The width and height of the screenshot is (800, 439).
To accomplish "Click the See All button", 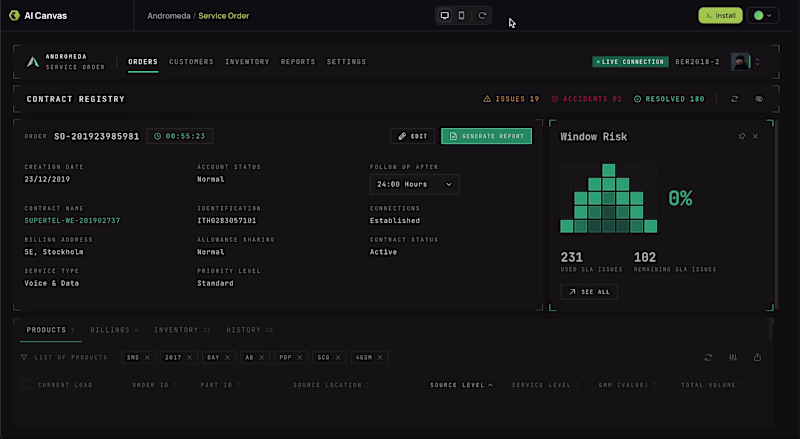I will click(589, 292).
